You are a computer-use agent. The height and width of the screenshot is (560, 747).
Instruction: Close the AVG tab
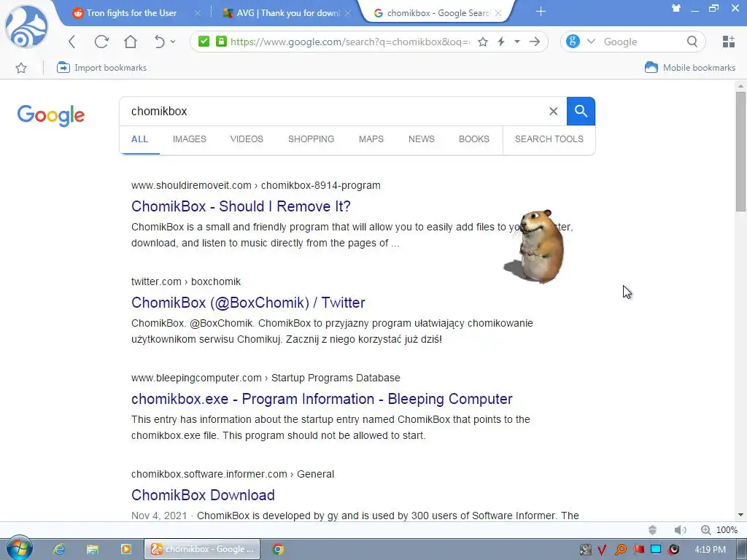pyautogui.click(x=348, y=13)
